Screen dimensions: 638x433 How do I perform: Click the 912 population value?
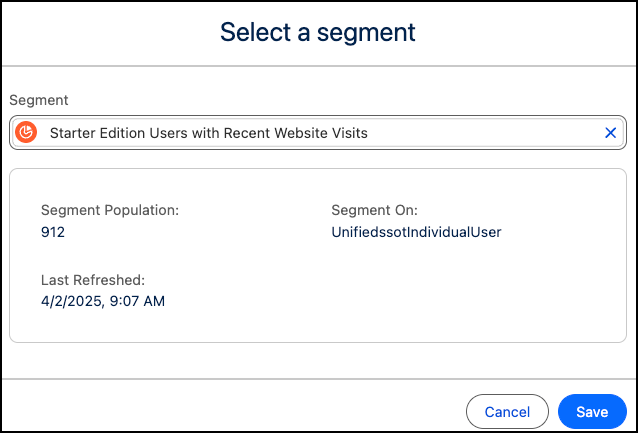coord(53,232)
